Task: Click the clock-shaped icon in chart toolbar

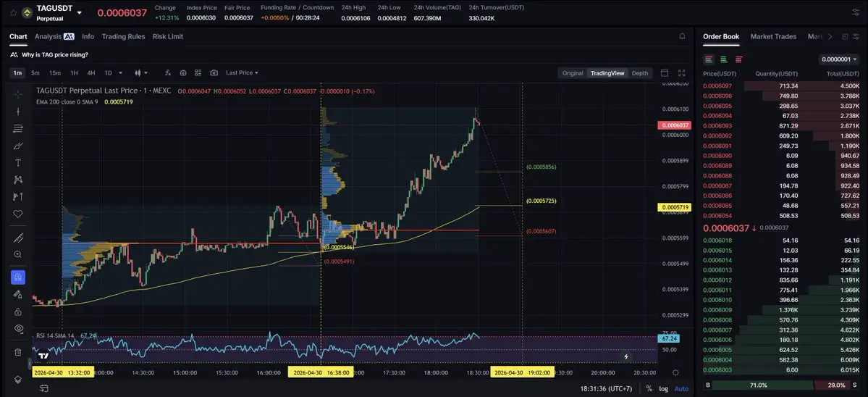Action: click(183, 73)
